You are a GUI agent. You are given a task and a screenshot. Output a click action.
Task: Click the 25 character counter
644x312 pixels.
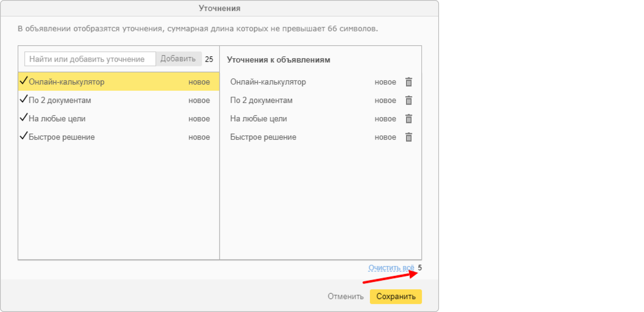pyautogui.click(x=209, y=59)
